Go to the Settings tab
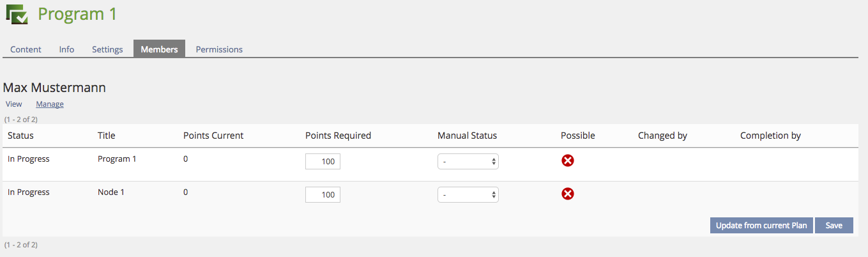 [x=107, y=49]
